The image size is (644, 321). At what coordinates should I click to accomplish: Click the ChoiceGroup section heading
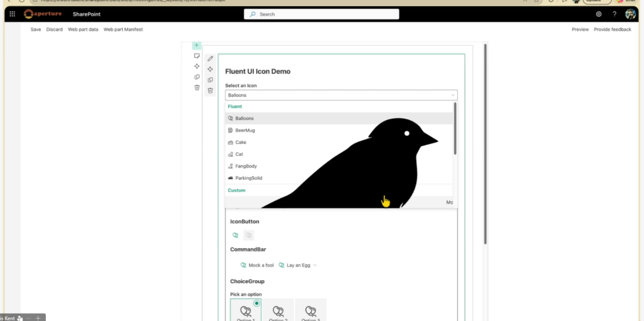tap(247, 281)
